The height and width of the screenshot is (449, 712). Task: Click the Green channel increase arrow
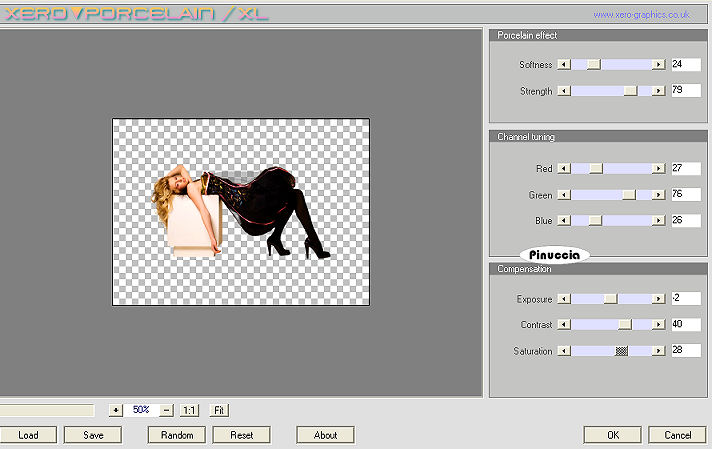[x=658, y=195]
